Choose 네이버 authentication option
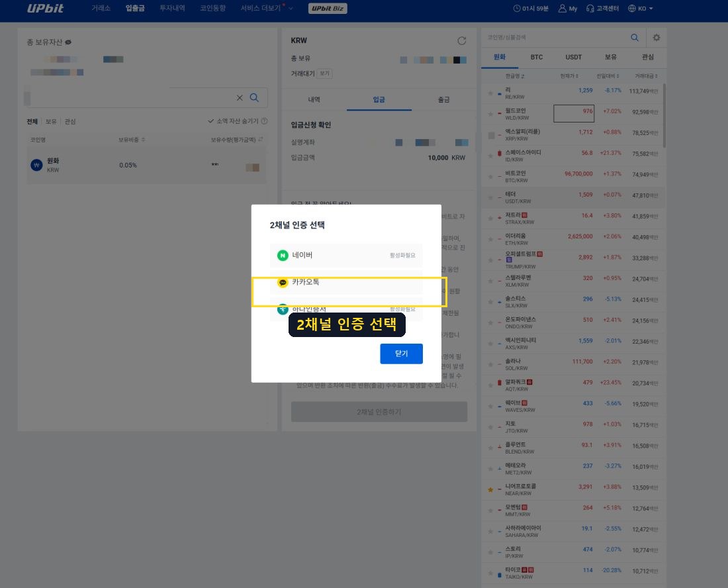 pyautogui.click(x=346, y=255)
